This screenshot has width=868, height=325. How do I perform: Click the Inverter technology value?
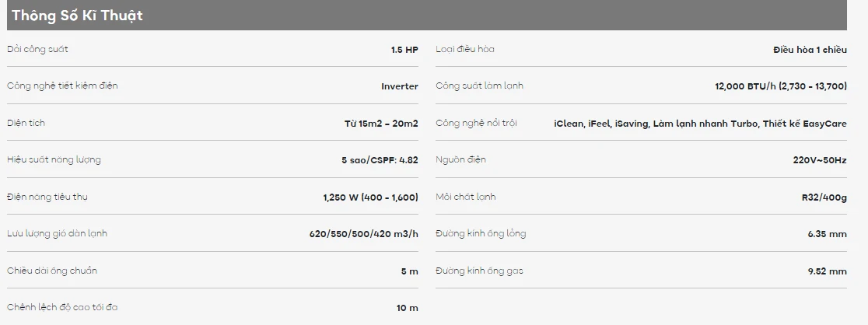(399, 86)
